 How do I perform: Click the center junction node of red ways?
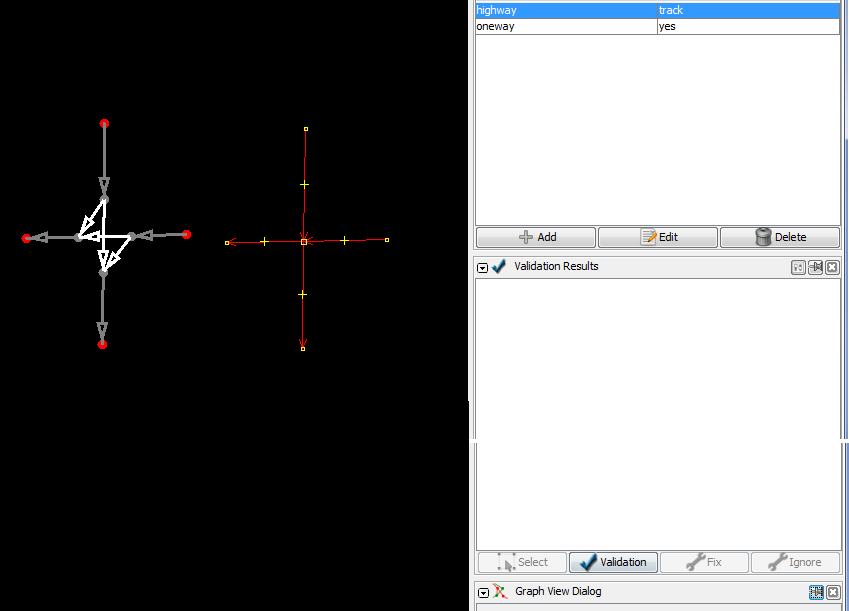(304, 241)
